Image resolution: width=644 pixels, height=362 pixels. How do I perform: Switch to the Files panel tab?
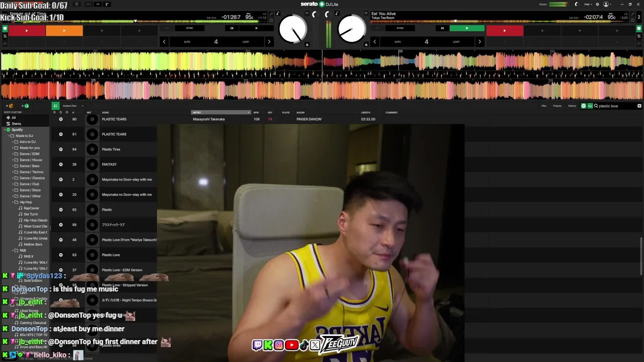[544, 106]
